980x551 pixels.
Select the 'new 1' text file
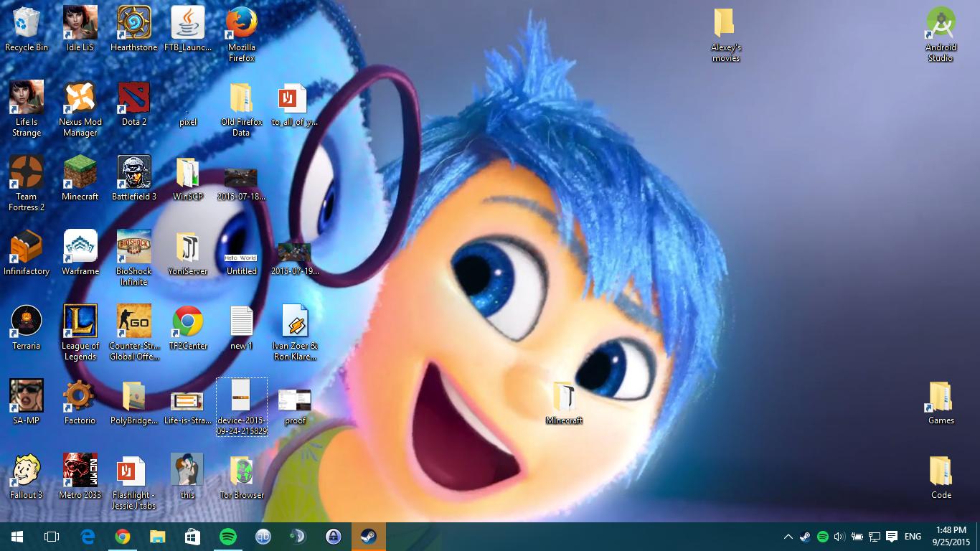[x=241, y=327]
